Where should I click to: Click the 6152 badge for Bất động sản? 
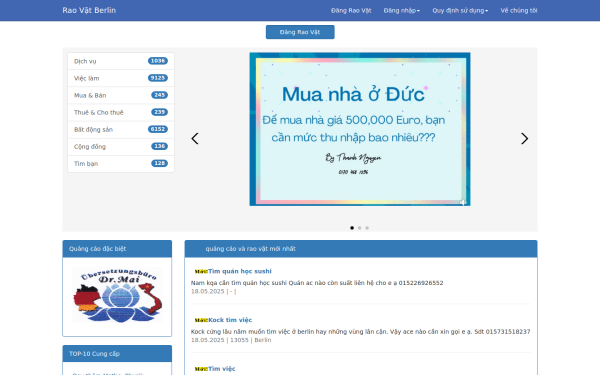coord(158,129)
